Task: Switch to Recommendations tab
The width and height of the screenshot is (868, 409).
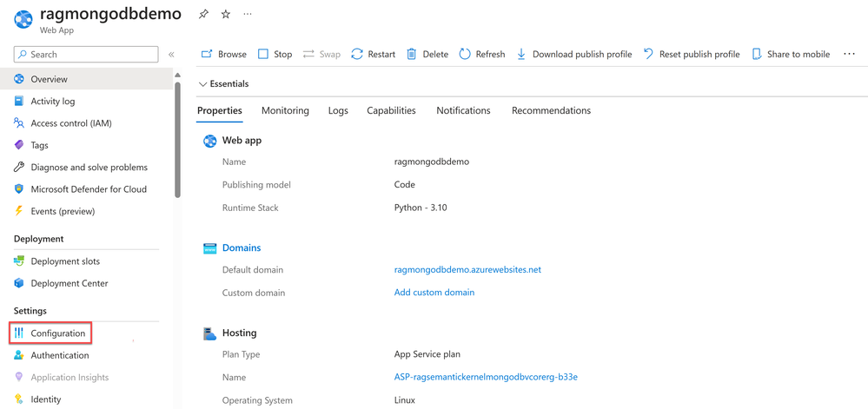Action: 552,110
